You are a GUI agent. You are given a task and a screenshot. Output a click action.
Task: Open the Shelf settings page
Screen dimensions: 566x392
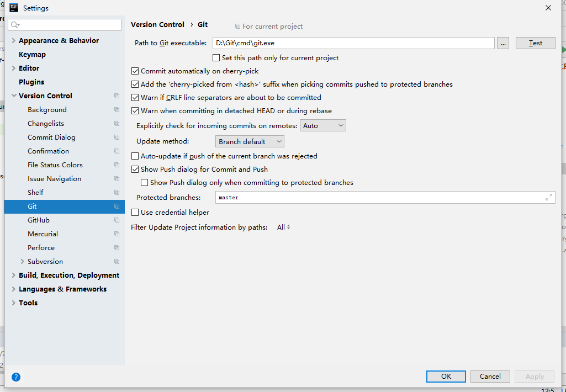35,192
